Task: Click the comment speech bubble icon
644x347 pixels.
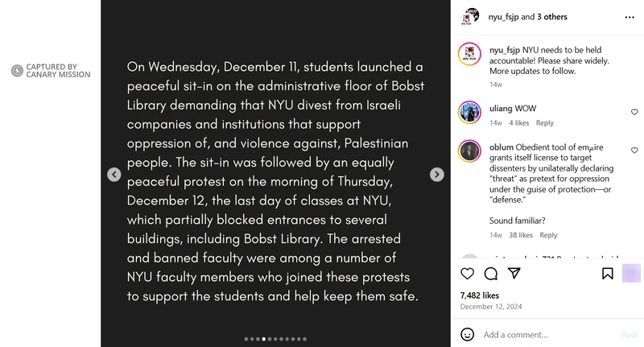Action: click(x=490, y=274)
